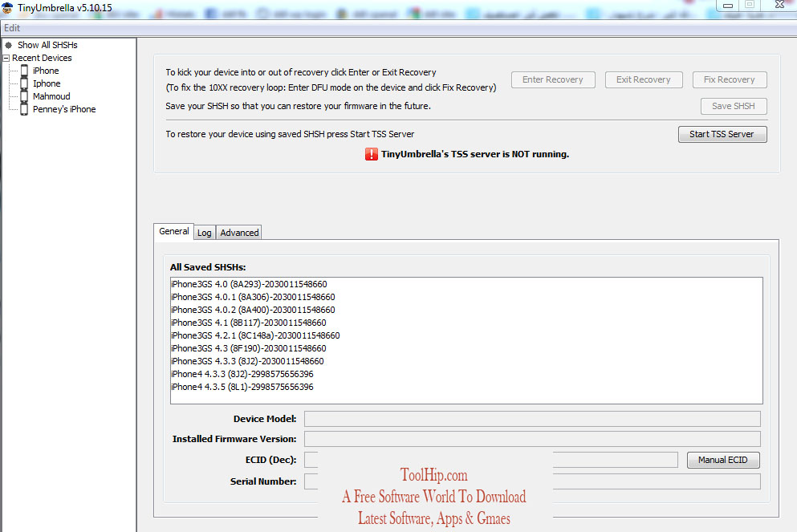Click the TinyUmbrella app icon in title bar

[7, 7]
